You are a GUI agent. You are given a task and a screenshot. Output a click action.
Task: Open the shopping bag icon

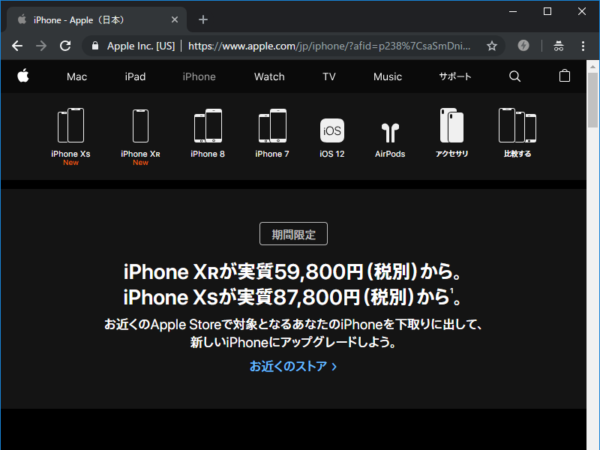click(x=565, y=76)
